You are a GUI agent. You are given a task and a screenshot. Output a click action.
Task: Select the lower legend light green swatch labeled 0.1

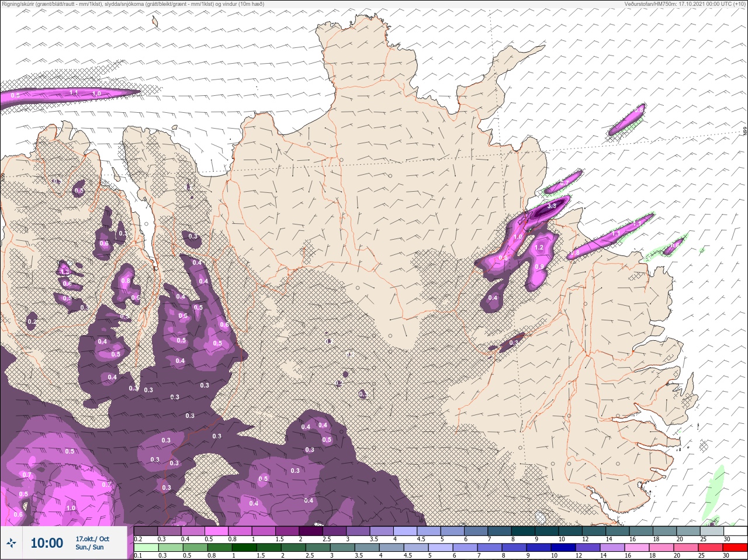click(x=146, y=548)
